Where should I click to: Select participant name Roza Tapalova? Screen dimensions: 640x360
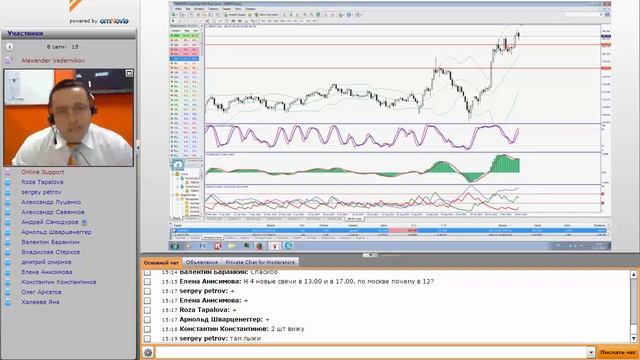coord(42,182)
